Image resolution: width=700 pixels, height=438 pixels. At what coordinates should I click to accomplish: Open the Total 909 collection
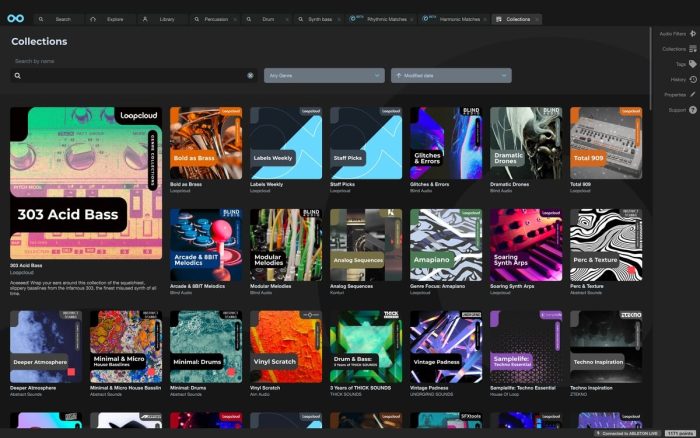click(x=606, y=143)
